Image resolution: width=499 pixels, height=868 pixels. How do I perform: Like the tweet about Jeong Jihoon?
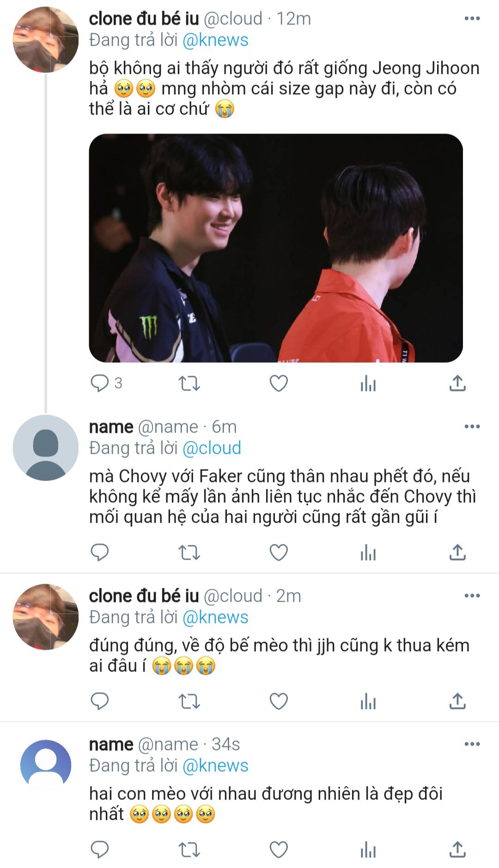(x=279, y=383)
